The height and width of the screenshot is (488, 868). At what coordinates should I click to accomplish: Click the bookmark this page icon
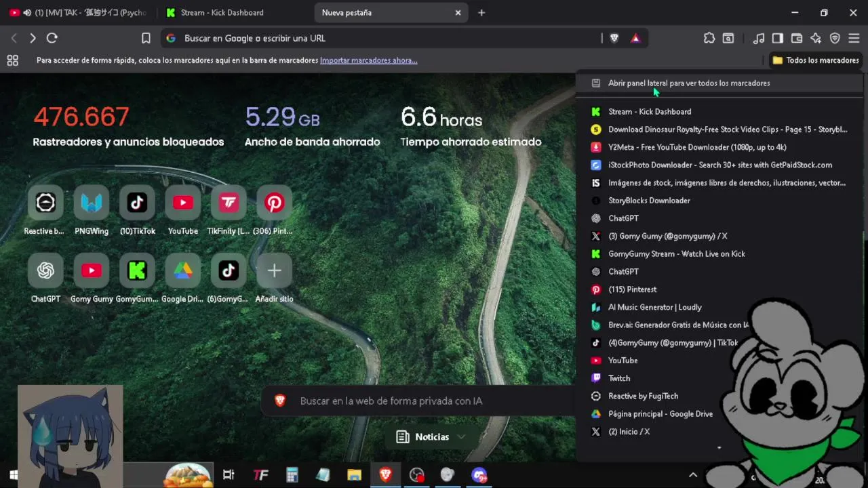point(146,38)
